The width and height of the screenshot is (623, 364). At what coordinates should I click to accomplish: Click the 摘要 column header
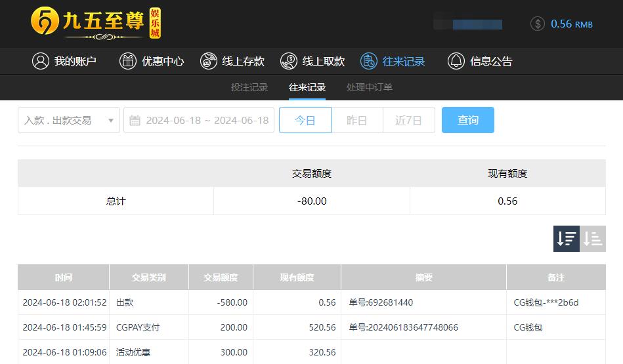pos(424,277)
